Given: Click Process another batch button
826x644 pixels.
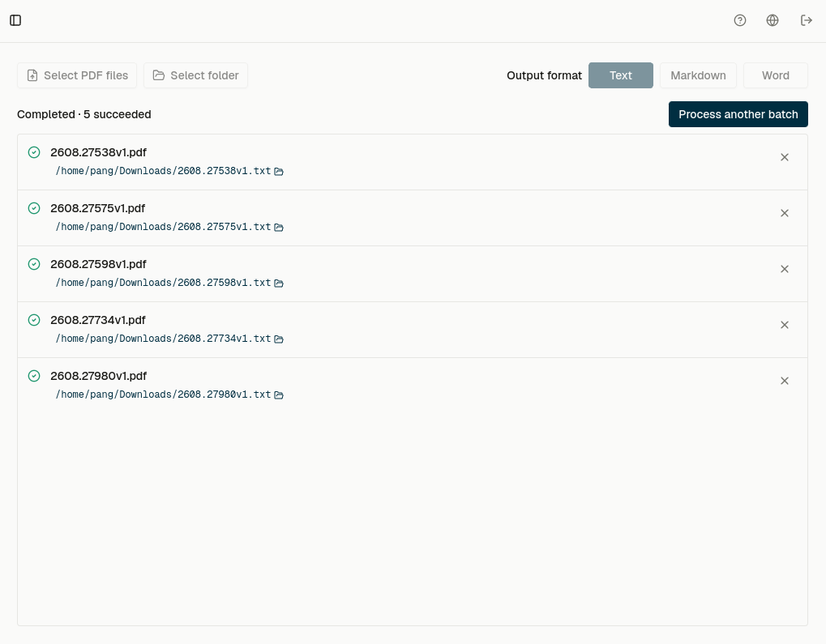Looking at the screenshot, I should (x=738, y=114).
